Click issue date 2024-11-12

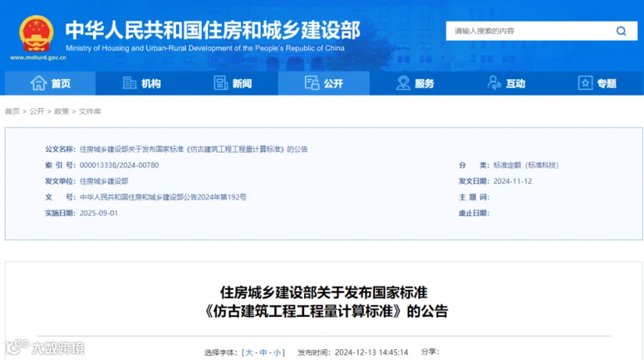(512, 181)
